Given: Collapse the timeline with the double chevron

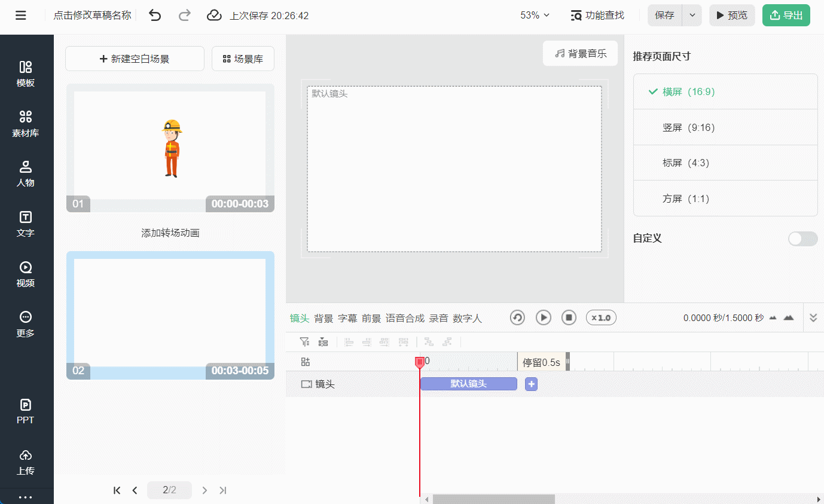Looking at the screenshot, I should (813, 317).
